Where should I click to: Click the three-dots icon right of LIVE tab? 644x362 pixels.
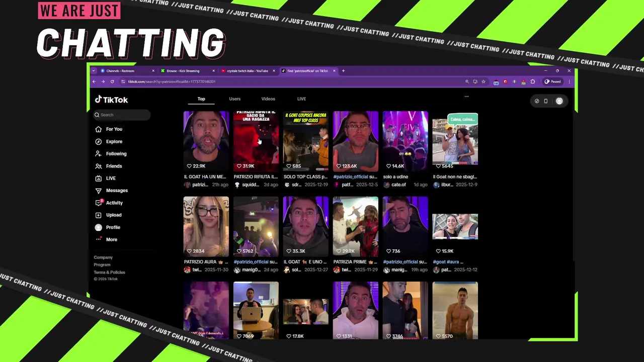(466, 97)
